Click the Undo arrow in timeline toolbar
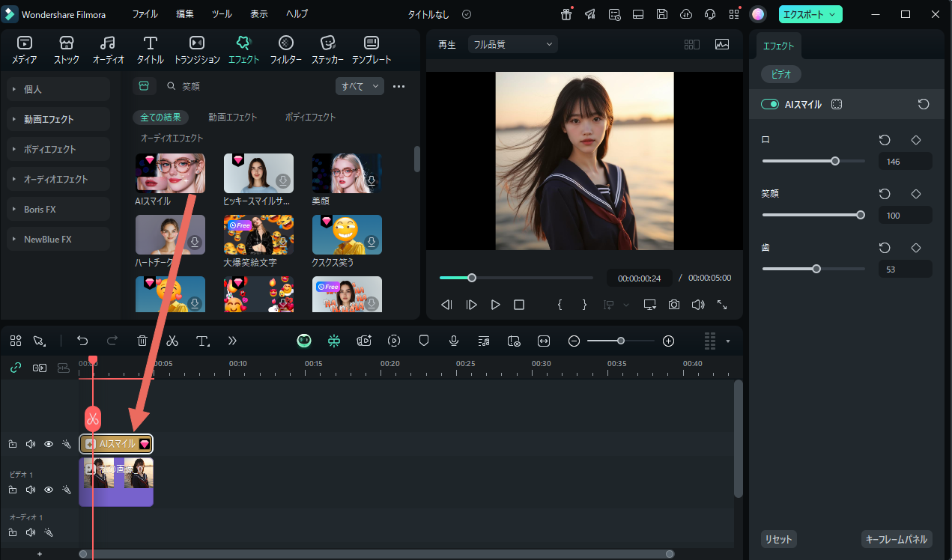 (82, 341)
